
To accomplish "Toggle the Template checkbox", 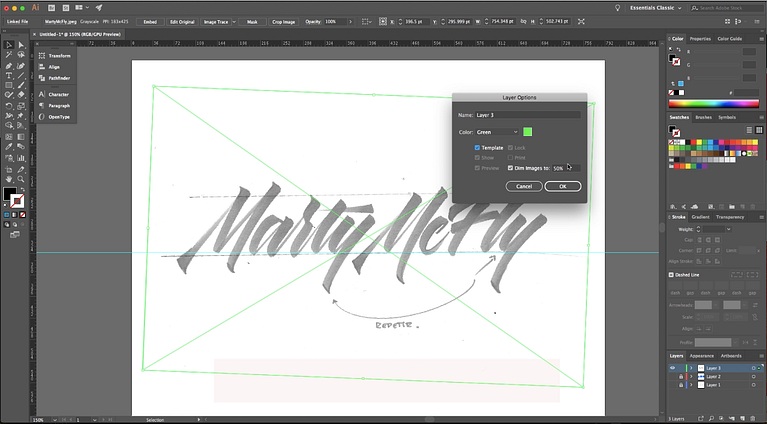I will [x=478, y=148].
